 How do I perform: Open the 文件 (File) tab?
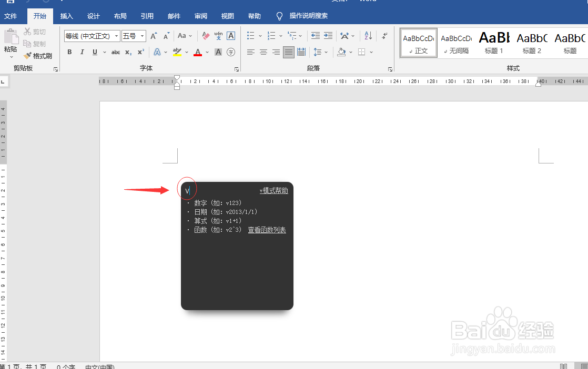[x=11, y=16]
